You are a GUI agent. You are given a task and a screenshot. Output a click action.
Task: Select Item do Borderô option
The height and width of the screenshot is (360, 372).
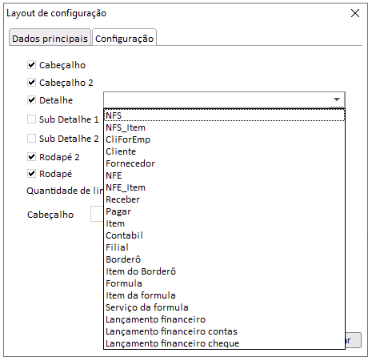tap(224, 272)
